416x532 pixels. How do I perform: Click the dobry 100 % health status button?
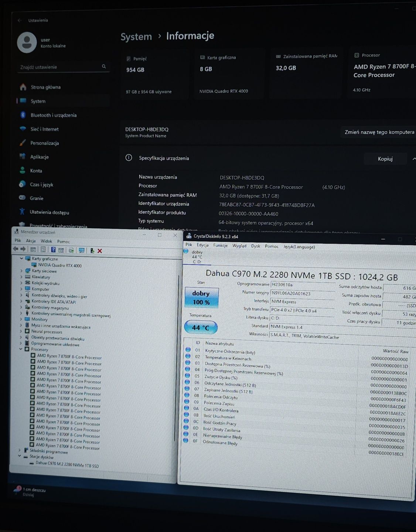click(201, 298)
